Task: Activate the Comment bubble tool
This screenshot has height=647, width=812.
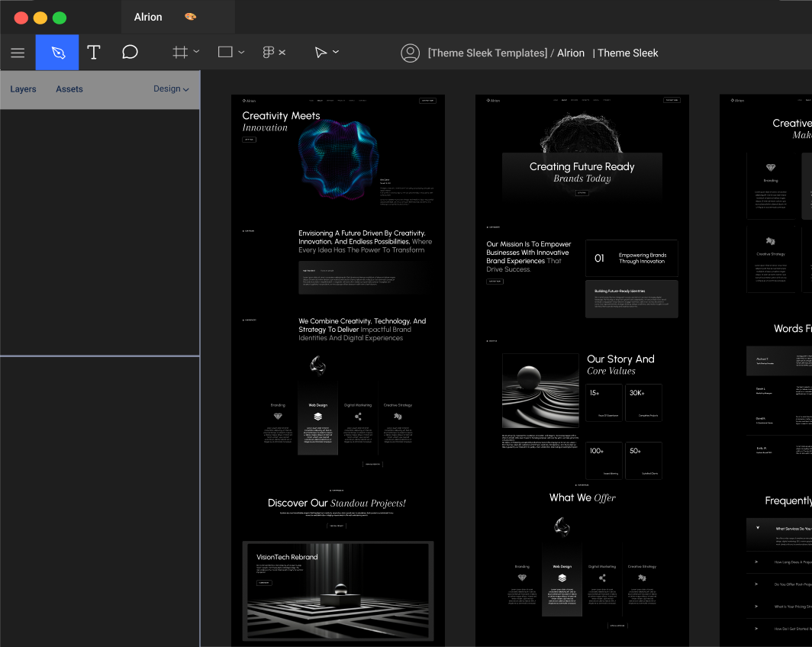Action: 130,53
